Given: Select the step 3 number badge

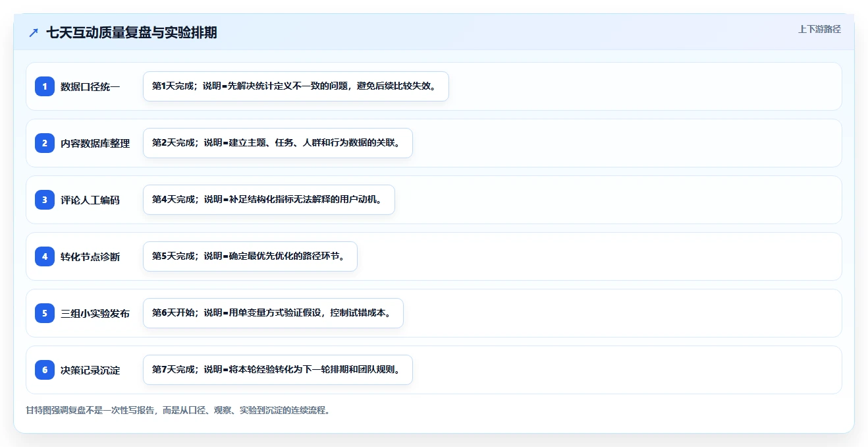Looking at the screenshot, I should (45, 200).
